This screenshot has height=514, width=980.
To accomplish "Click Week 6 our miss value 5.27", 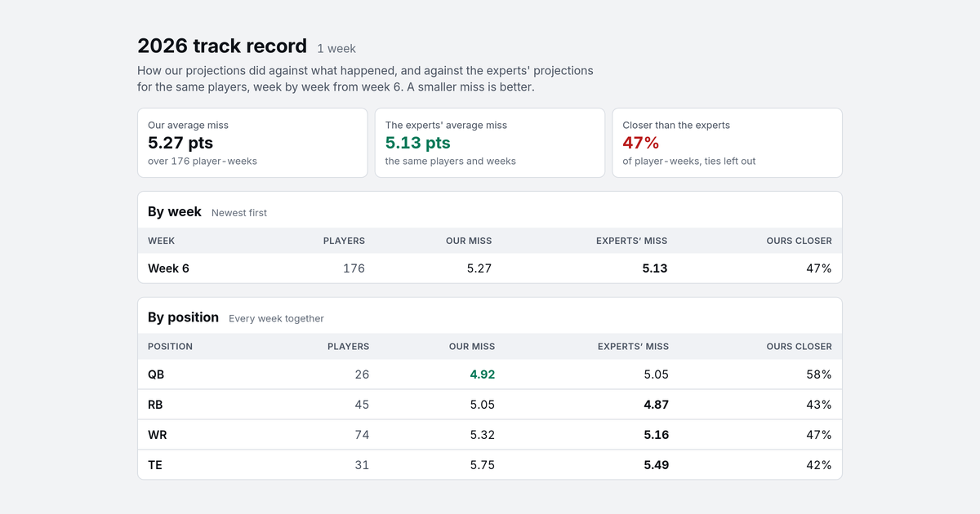I will point(479,268).
